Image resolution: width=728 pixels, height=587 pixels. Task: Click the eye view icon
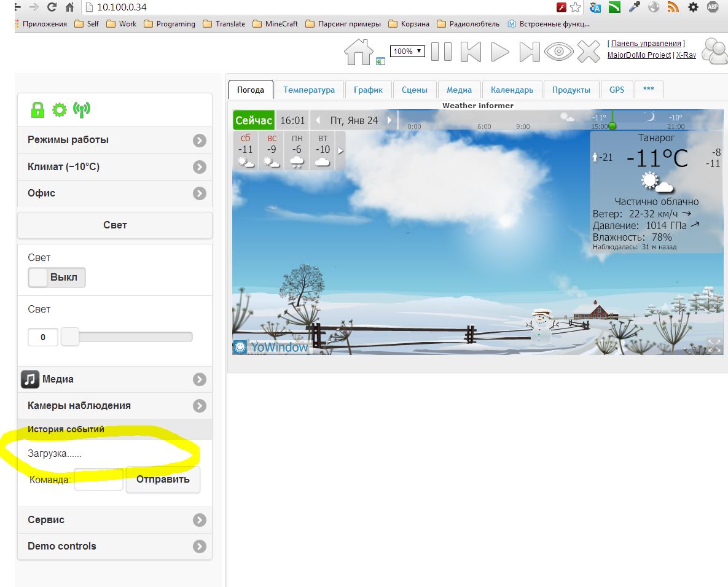point(558,52)
